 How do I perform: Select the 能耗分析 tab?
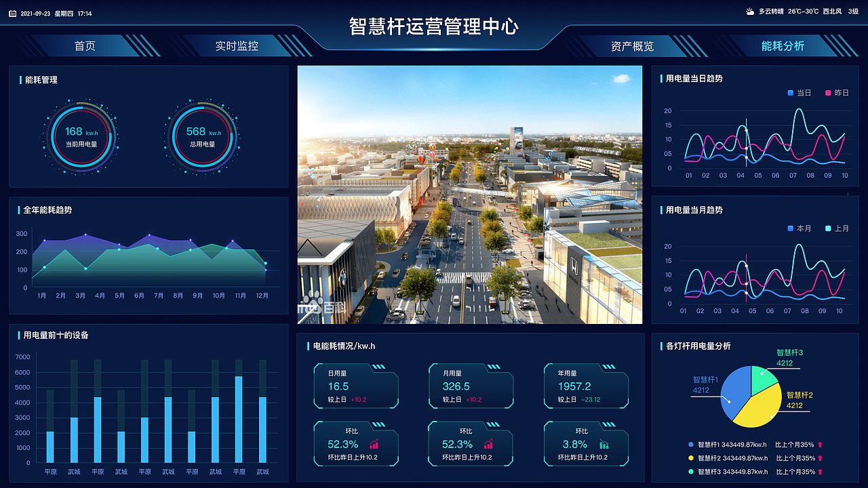coord(783,46)
